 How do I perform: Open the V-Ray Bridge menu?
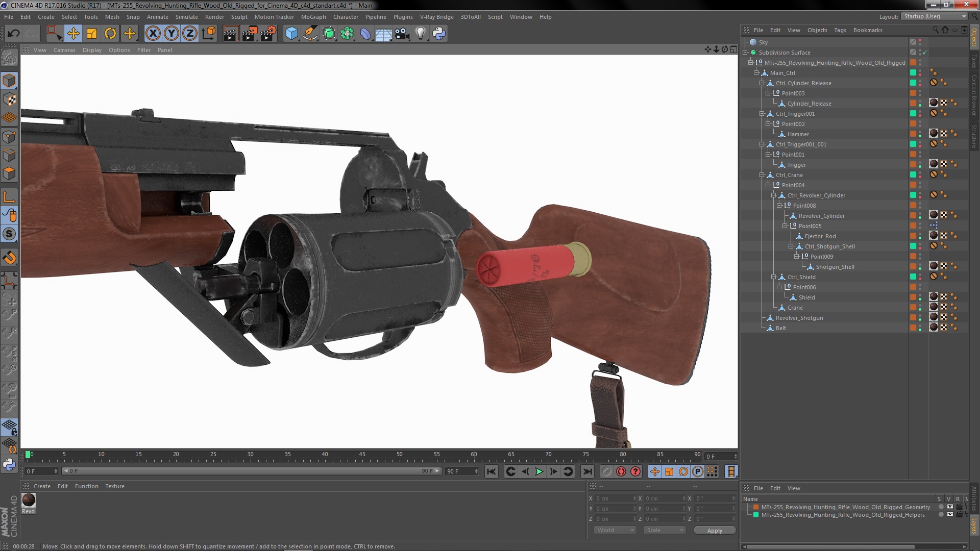click(436, 17)
